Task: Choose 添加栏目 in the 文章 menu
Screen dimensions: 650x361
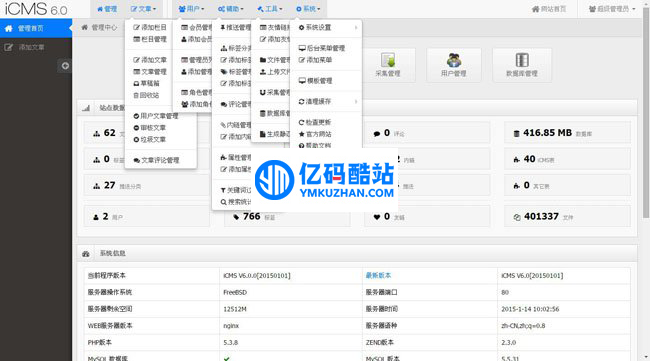Action: coord(150,27)
